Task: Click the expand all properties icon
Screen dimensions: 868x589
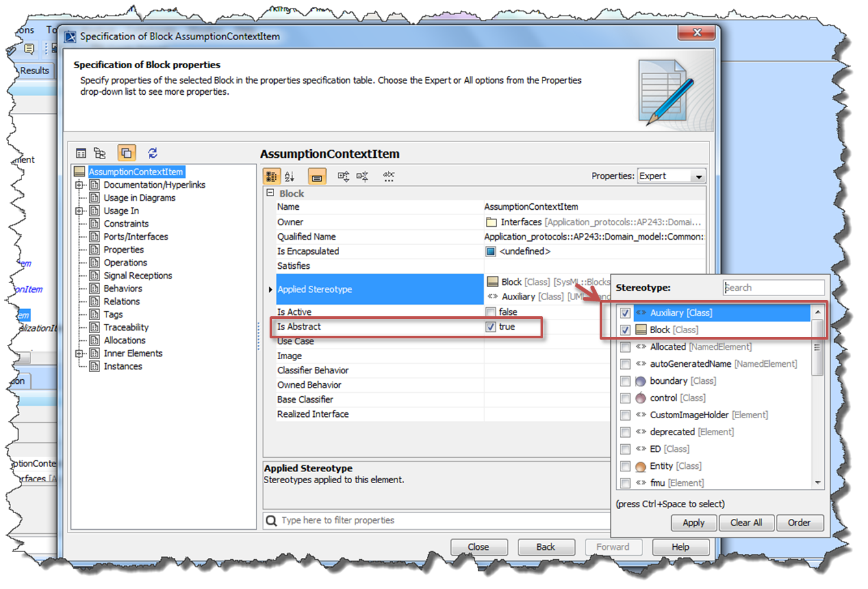Action: tap(343, 176)
